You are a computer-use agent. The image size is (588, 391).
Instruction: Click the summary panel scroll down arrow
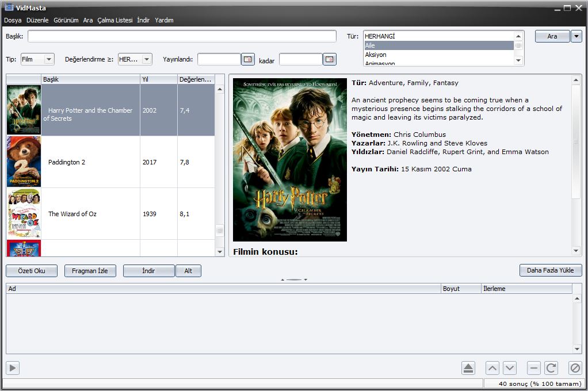[x=576, y=251]
